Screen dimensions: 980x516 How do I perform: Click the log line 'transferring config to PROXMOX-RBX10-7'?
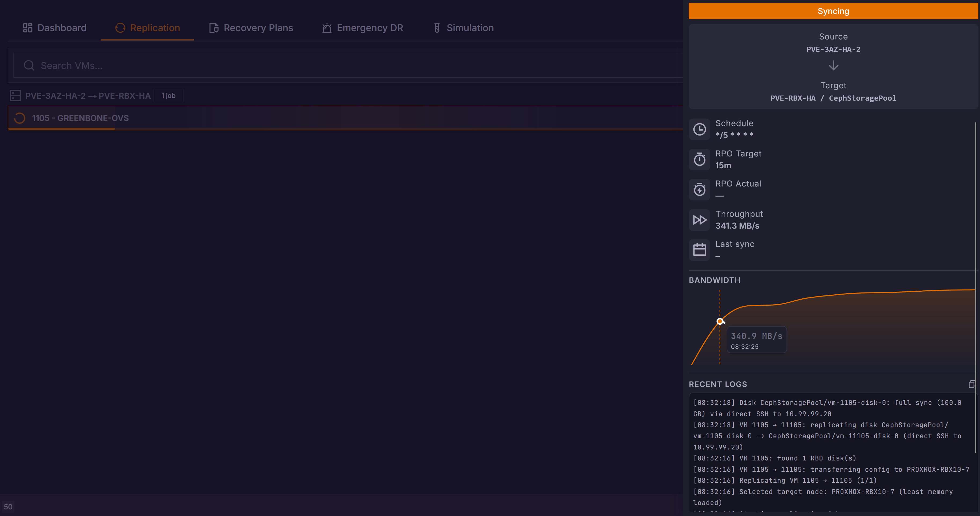coord(831,470)
